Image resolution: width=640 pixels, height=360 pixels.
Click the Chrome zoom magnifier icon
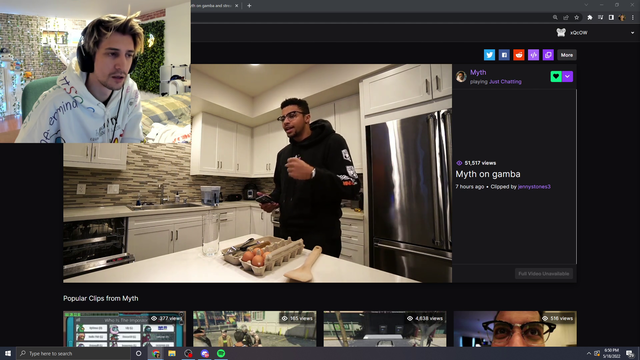pos(555,18)
